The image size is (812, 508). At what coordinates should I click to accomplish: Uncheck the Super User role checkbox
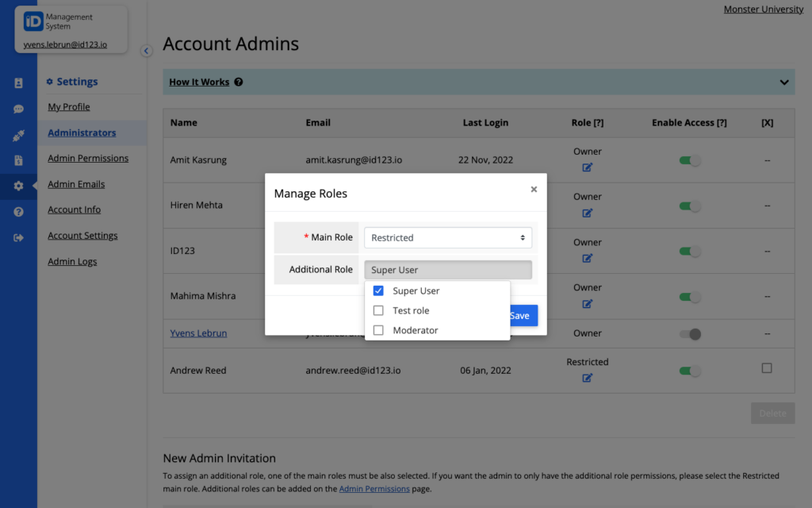tap(378, 291)
